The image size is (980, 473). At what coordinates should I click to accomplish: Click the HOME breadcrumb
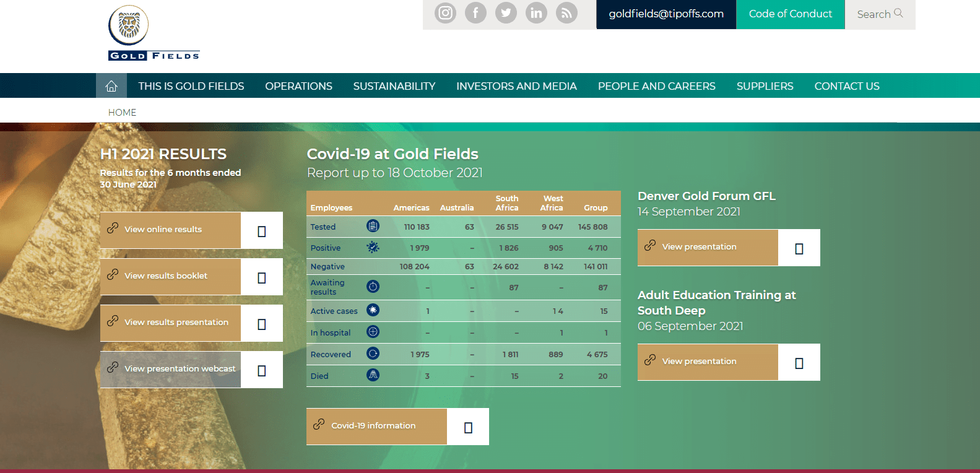(x=122, y=112)
